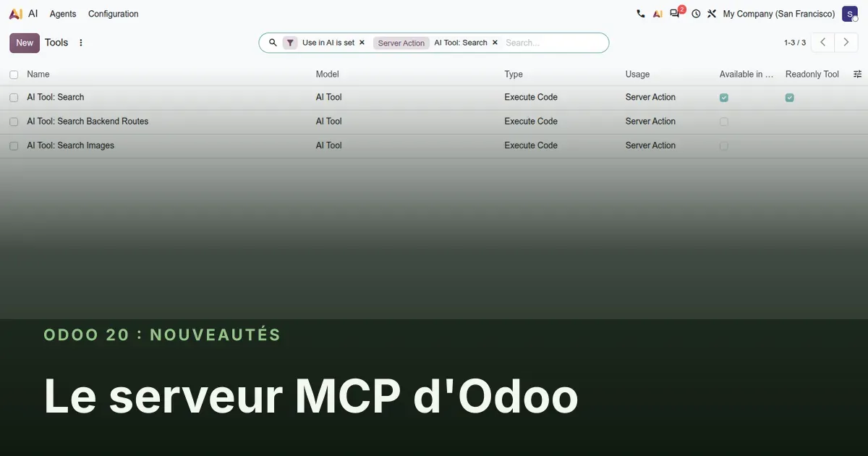
Task: Click the filter funnel icon in the search facet
Action: tap(290, 43)
